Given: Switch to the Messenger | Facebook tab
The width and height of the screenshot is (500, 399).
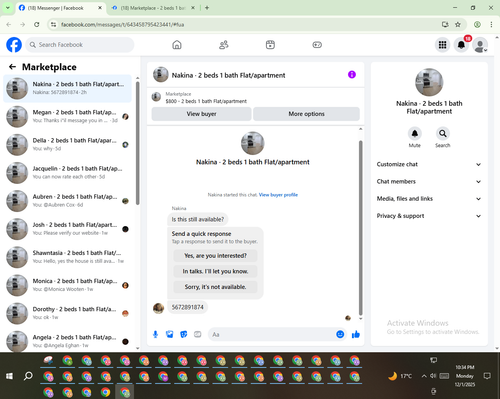Looking at the screenshot, I should [60, 8].
